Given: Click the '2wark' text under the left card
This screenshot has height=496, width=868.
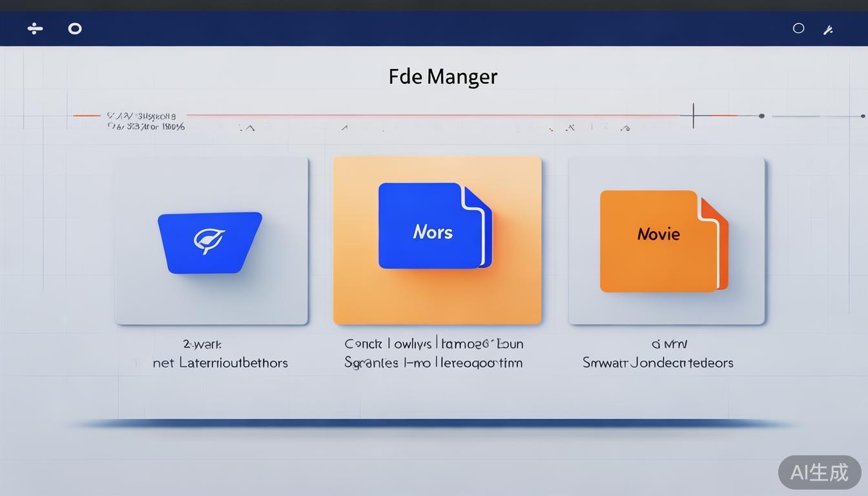Looking at the screenshot, I should click(x=202, y=344).
